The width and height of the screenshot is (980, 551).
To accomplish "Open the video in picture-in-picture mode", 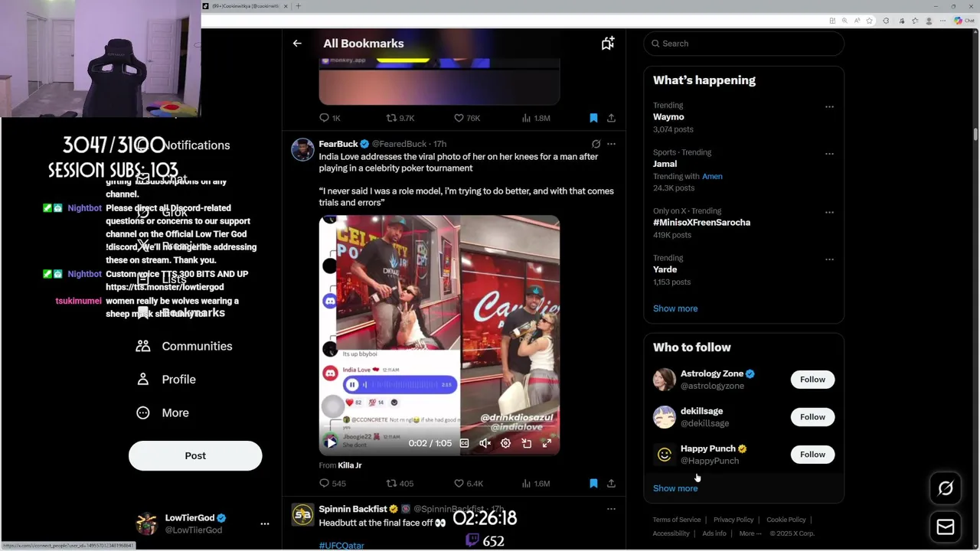I will (526, 443).
